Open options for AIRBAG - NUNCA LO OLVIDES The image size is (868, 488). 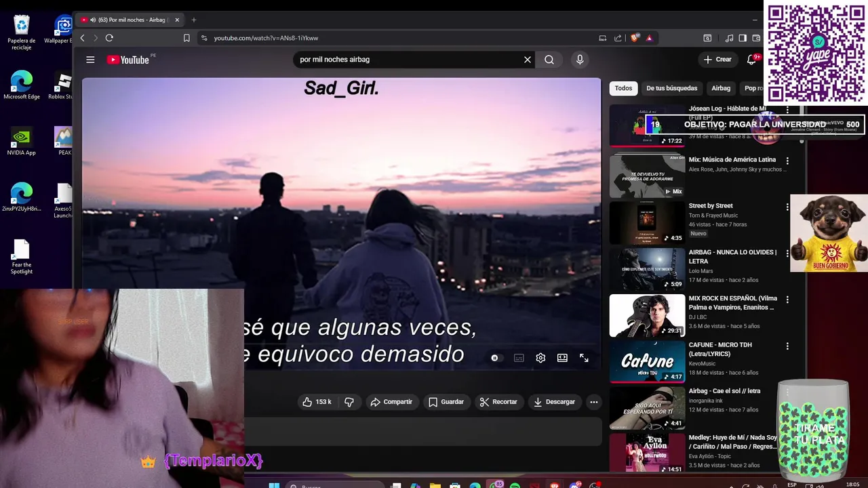click(x=787, y=253)
